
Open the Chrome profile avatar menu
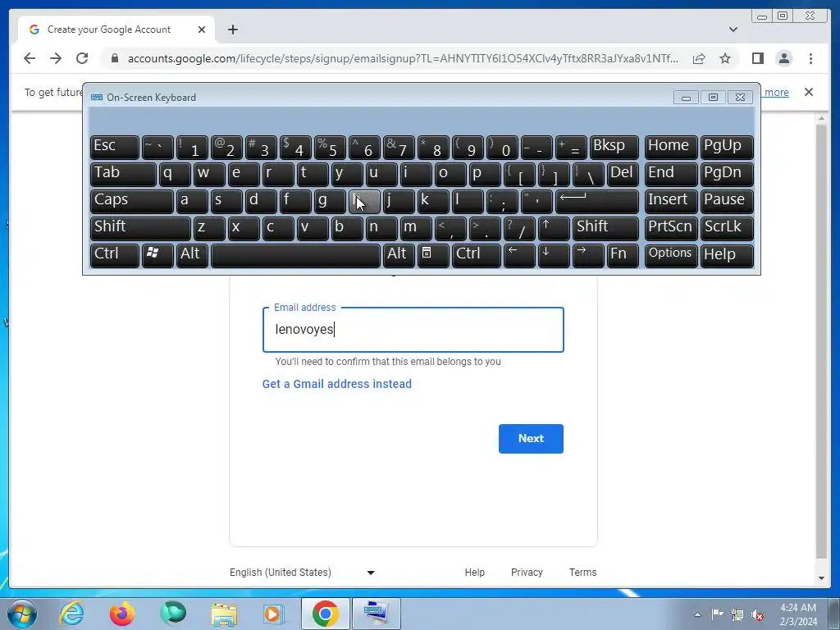[783, 58]
